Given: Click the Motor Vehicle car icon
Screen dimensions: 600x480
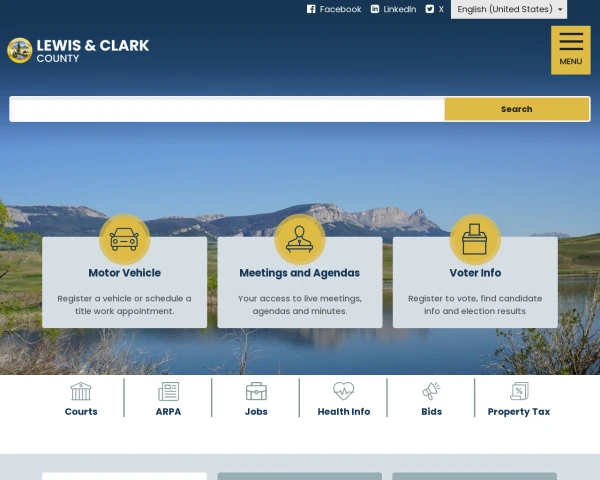Looking at the screenshot, I should pos(124,239).
